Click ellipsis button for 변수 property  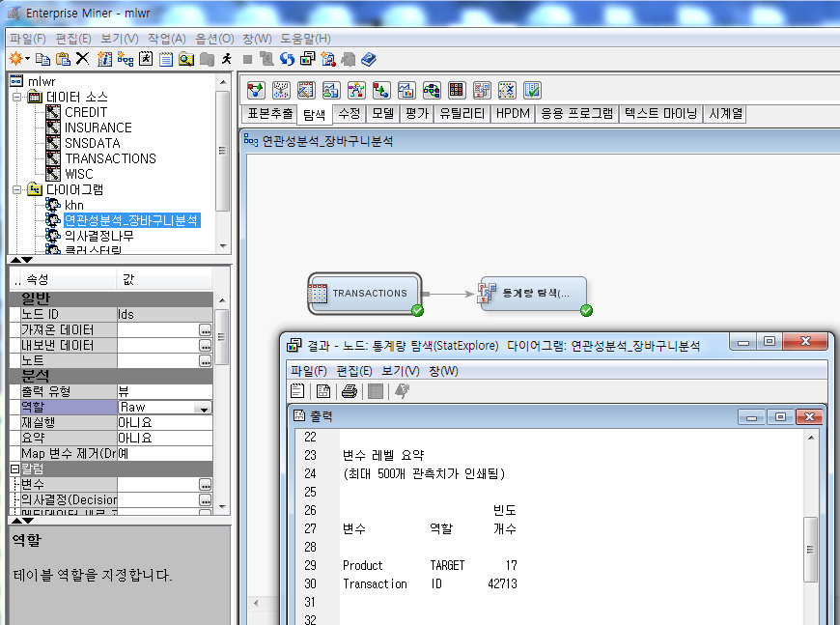point(206,485)
